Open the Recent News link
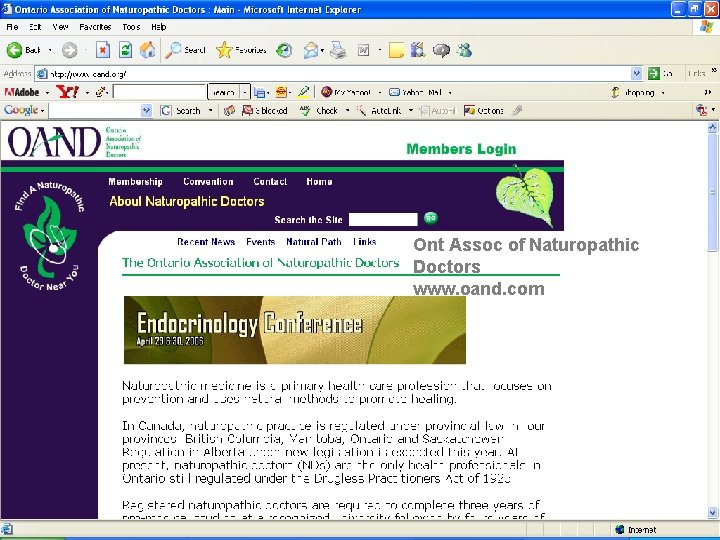Viewport: 720px width, 540px height. (206, 242)
